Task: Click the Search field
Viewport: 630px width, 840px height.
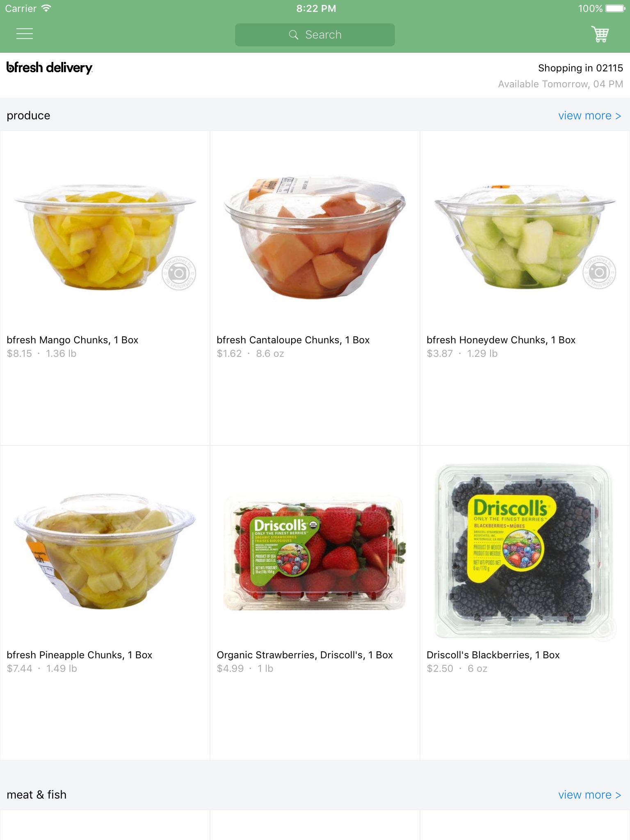Action: click(315, 35)
